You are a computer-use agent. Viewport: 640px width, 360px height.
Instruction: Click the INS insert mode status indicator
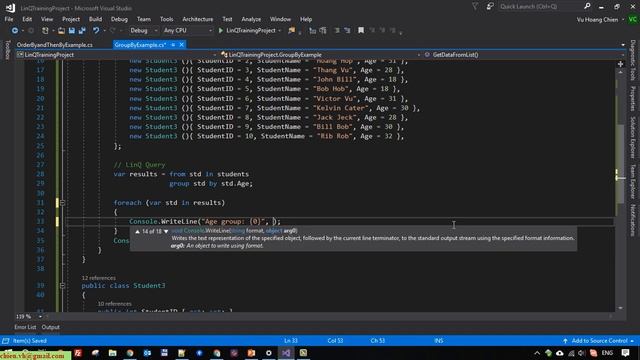point(439,341)
